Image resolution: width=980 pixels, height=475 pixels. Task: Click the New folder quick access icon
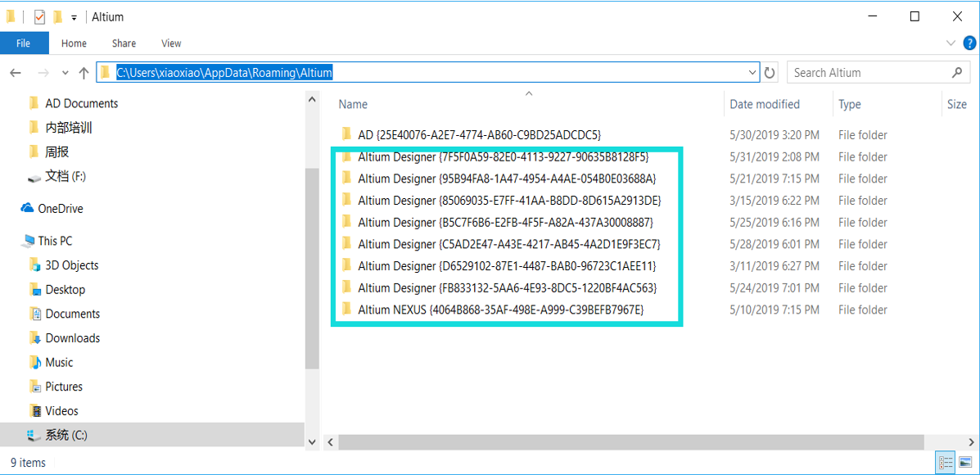(56, 17)
